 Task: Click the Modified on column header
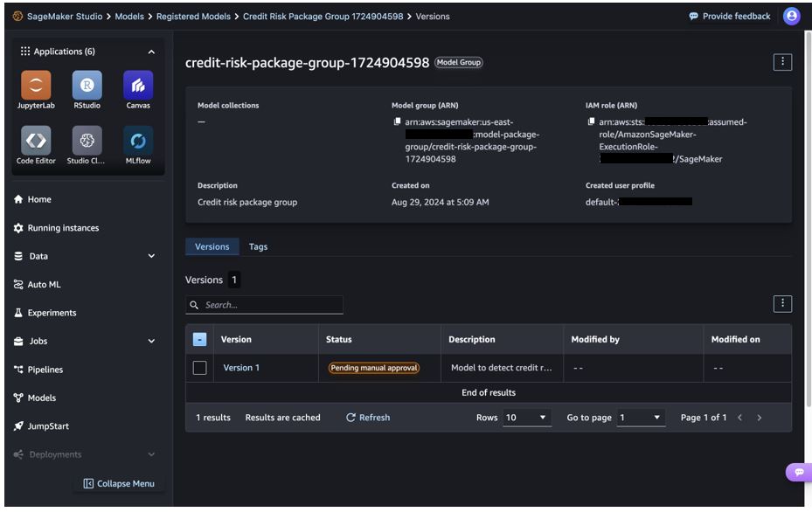[x=735, y=340]
